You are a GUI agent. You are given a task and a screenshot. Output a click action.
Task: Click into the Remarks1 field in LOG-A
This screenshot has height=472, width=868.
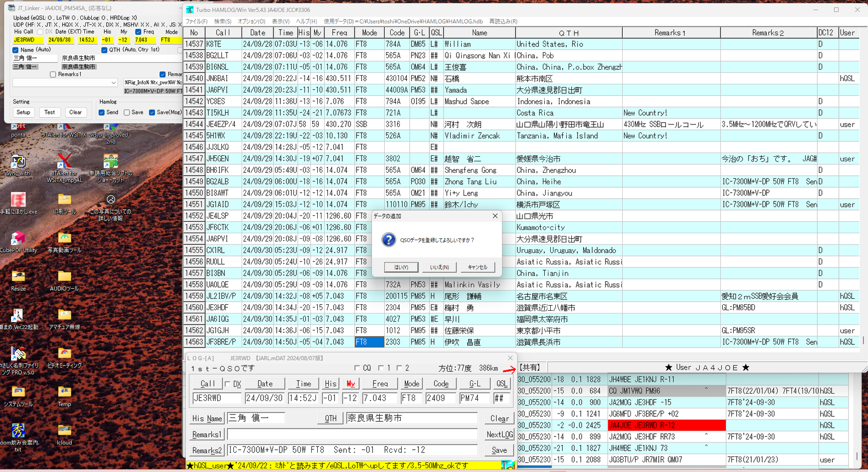pos(352,435)
